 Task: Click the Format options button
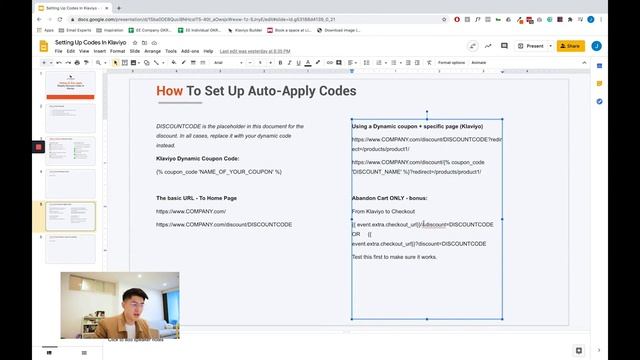451,62
